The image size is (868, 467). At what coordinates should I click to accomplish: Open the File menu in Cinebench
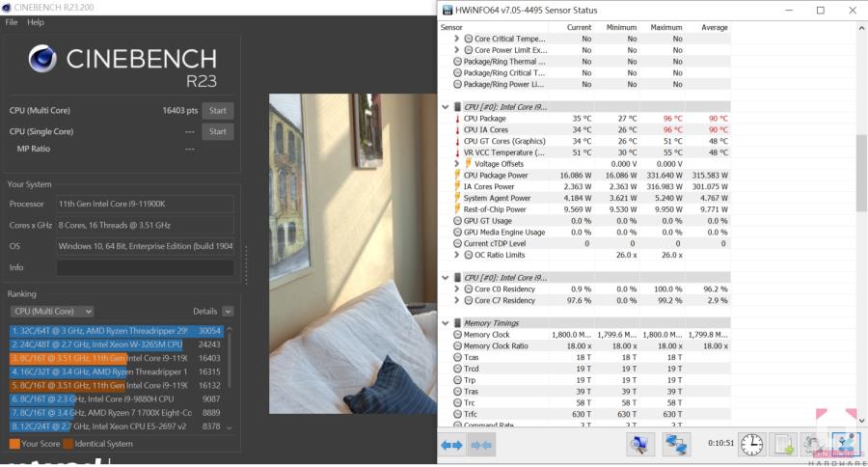[x=11, y=22]
